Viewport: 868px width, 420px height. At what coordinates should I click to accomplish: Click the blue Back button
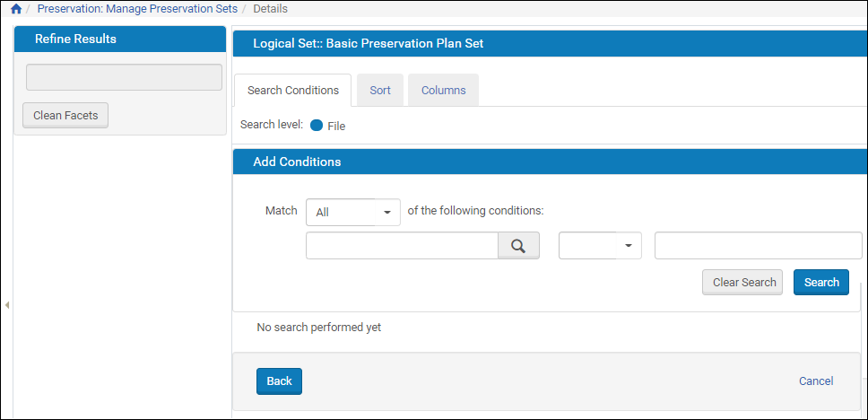coord(279,381)
